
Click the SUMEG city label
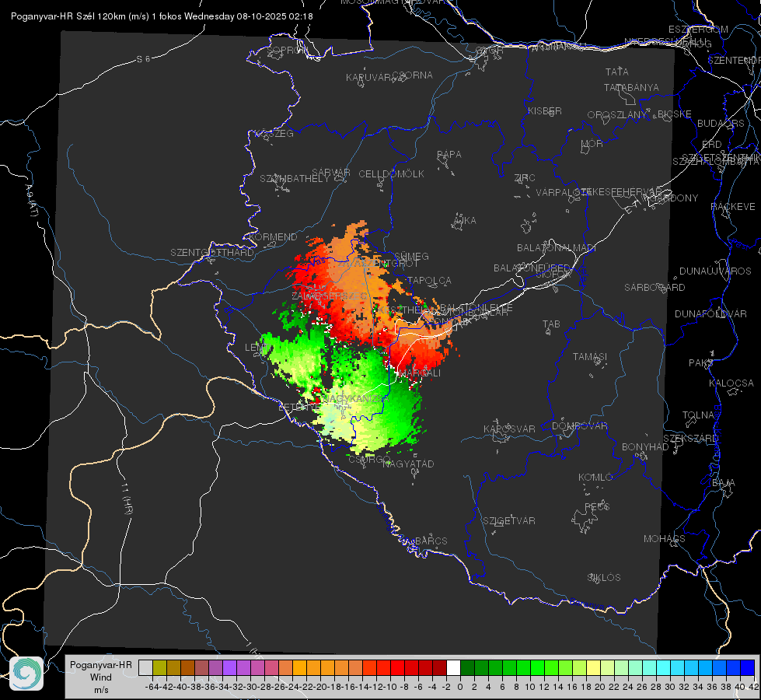click(411, 256)
